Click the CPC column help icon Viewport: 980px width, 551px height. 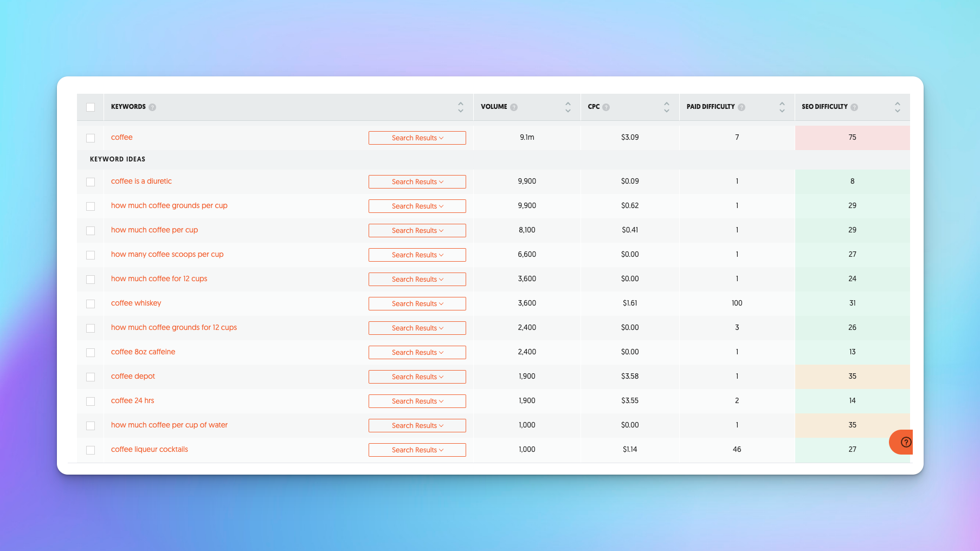(606, 107)
